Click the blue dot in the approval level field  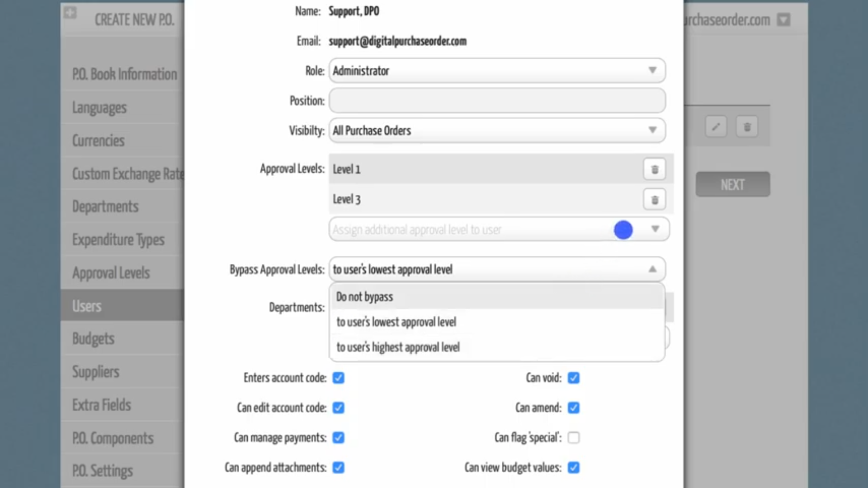pos(623,230)
